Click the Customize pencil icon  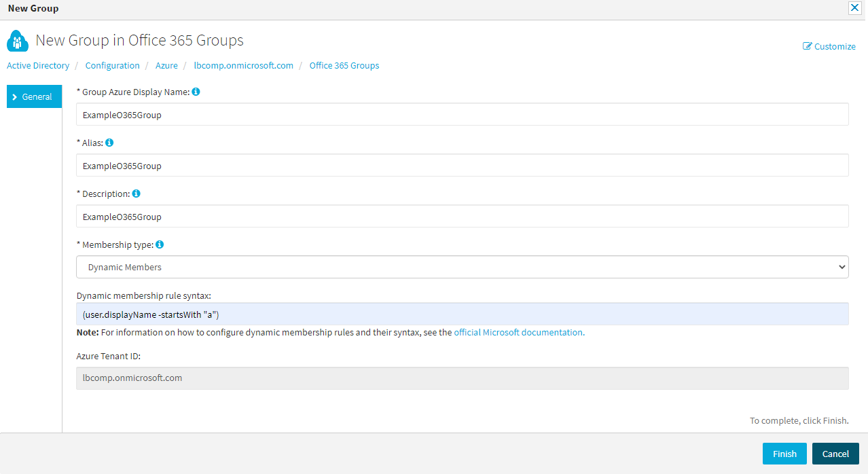click(808, 46)
